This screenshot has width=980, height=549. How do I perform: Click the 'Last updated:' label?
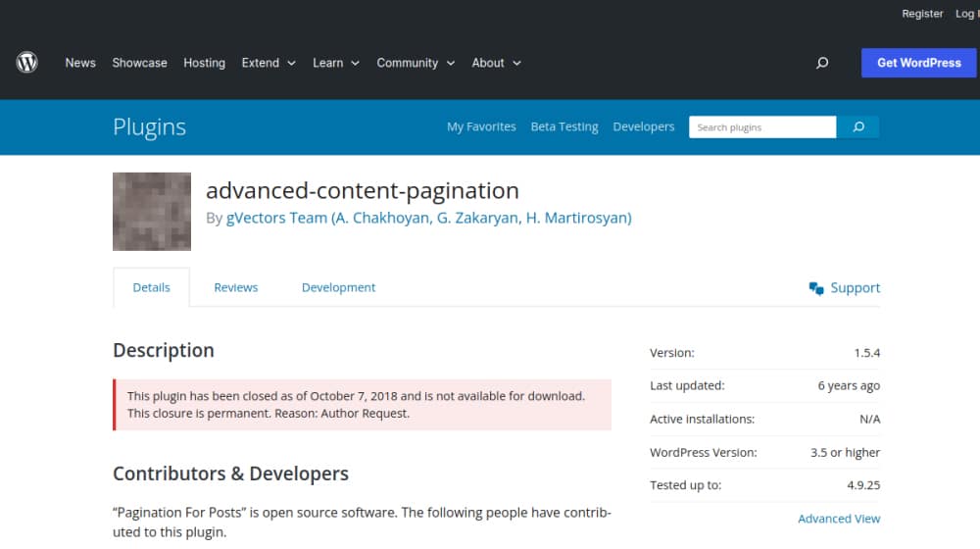(687, 386)
